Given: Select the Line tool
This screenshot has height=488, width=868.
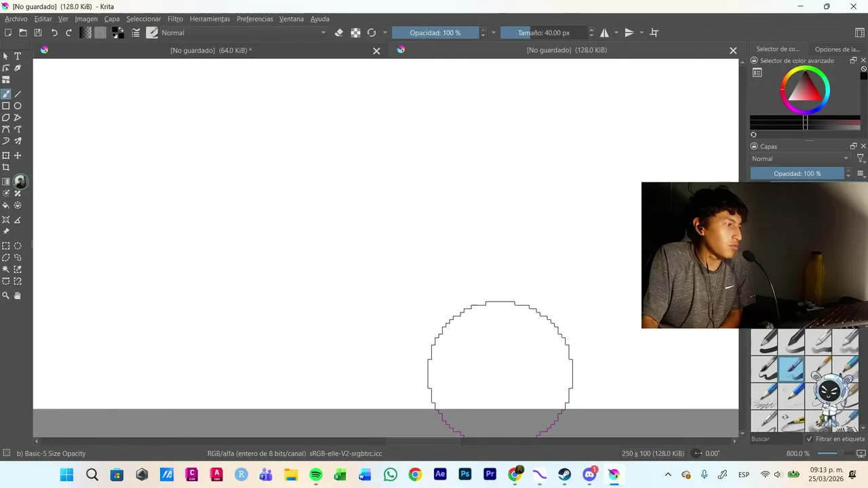Looking at the screenshot, I should [18, 94].
